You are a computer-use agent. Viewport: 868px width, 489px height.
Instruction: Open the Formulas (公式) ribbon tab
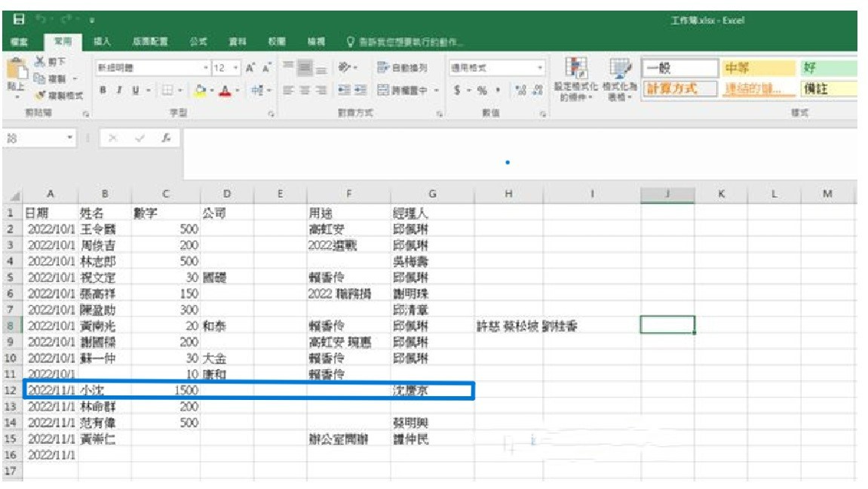coord(197,42)
